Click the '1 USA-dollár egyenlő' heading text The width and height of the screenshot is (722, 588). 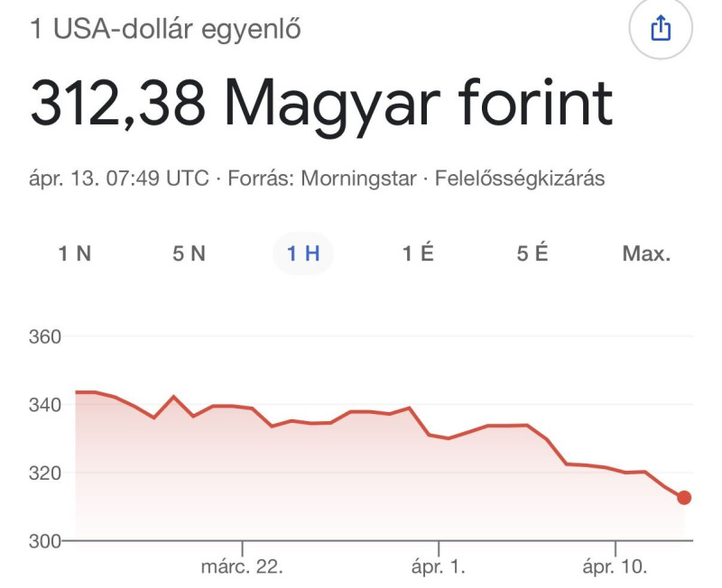click(x=166, y=30)
